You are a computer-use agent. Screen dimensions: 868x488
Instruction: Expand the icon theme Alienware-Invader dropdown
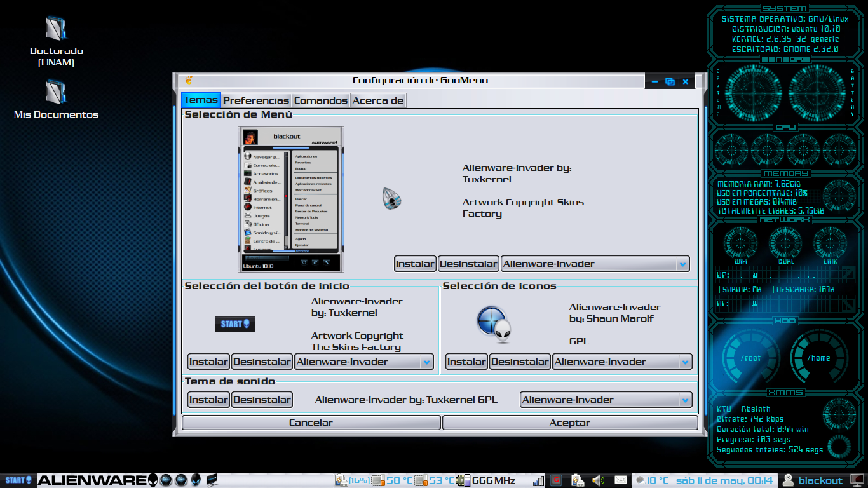pyautogui.click(x=622, y=362)
